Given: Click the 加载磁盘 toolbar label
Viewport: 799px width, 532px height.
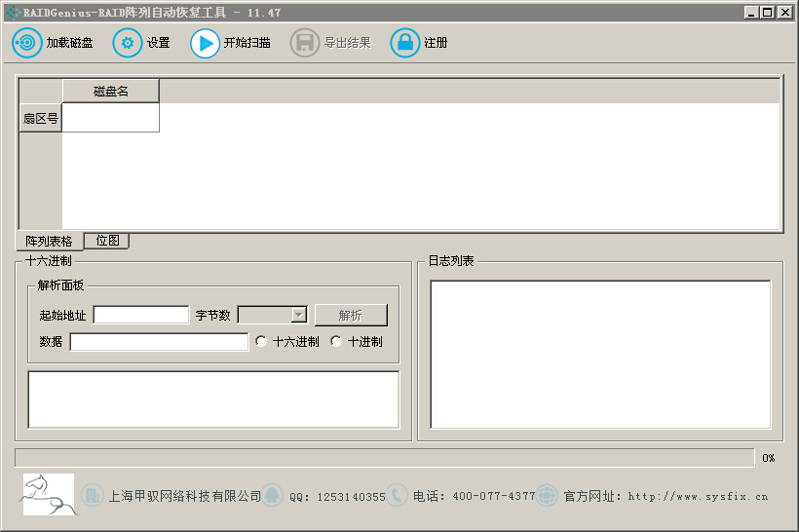Looking at the screenshot, I should point(70,43).
